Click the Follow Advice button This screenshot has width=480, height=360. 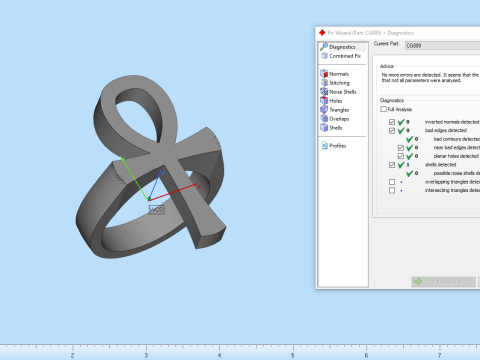pos(443,282)
